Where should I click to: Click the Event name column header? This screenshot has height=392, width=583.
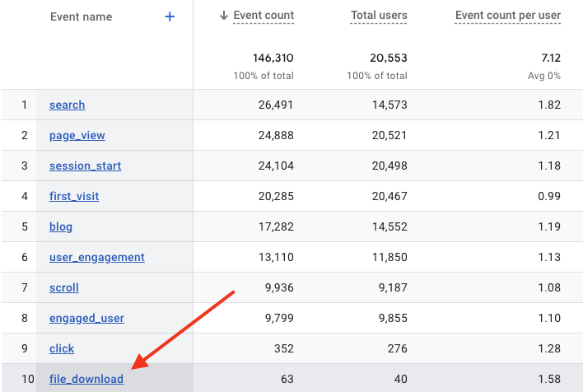pos(81,16)
